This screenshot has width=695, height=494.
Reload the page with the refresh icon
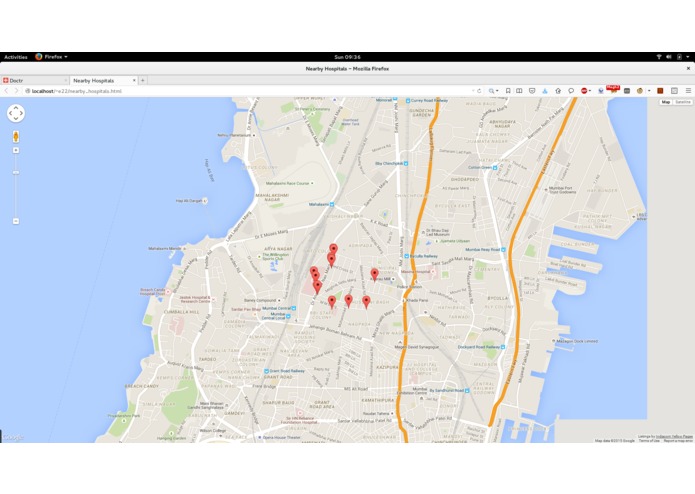click(x=479, y=91)
